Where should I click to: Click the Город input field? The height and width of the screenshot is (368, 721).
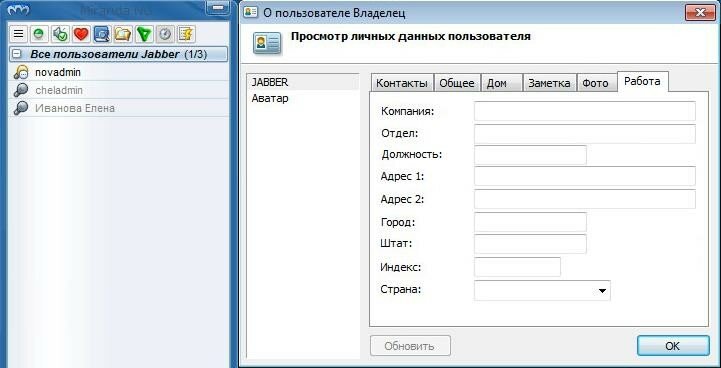click(x=530, y=222)
